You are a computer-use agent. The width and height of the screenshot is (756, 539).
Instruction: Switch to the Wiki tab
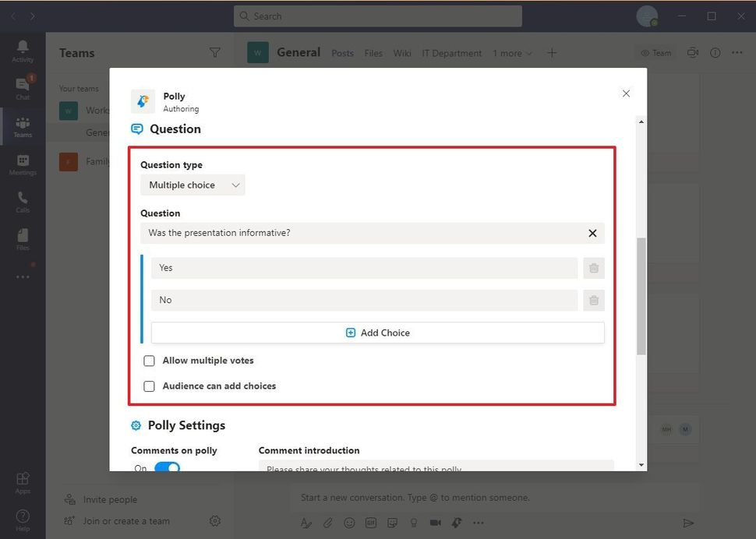coord(401,53)
